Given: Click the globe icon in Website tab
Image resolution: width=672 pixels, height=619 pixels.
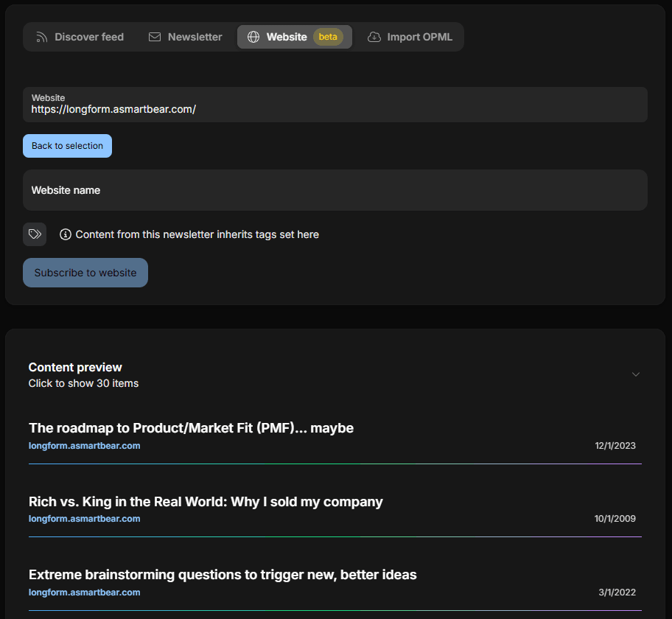Looking at the screenshot, I should [x=253, y=37].
